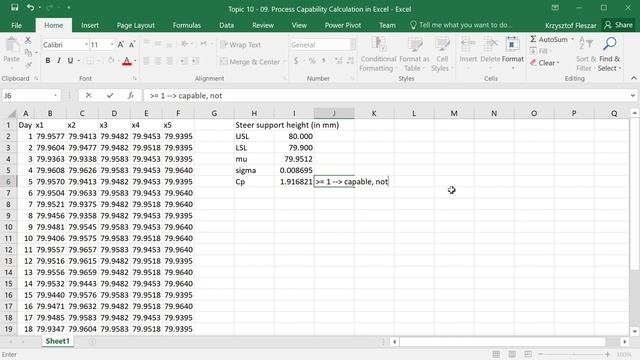Click the AutoSum sigma icon
640x360 pixels.
pos(533,39)
